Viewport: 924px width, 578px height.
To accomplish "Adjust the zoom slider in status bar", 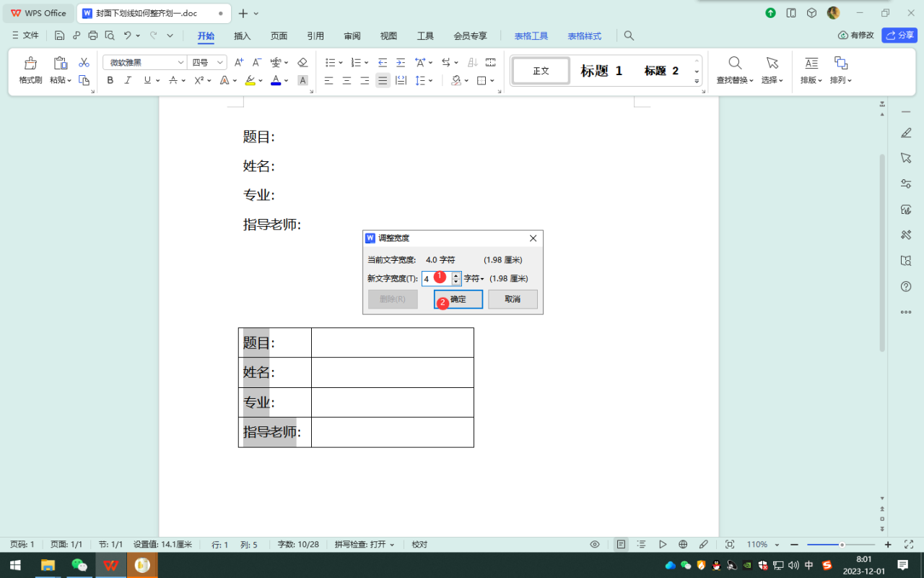I will (x=842, y=544).
